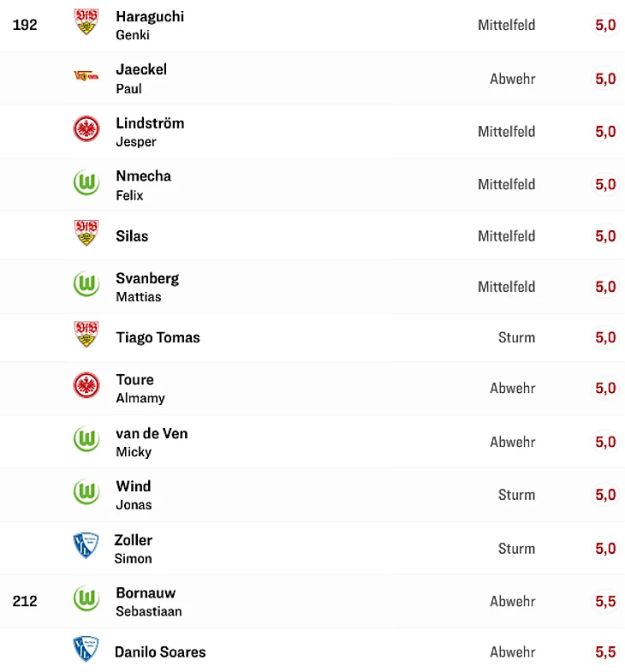The height and width of the screenshot is (672, 625).
Task: Click the Union Berlin logo beside Jaeckel
Action: coord(86,77)
